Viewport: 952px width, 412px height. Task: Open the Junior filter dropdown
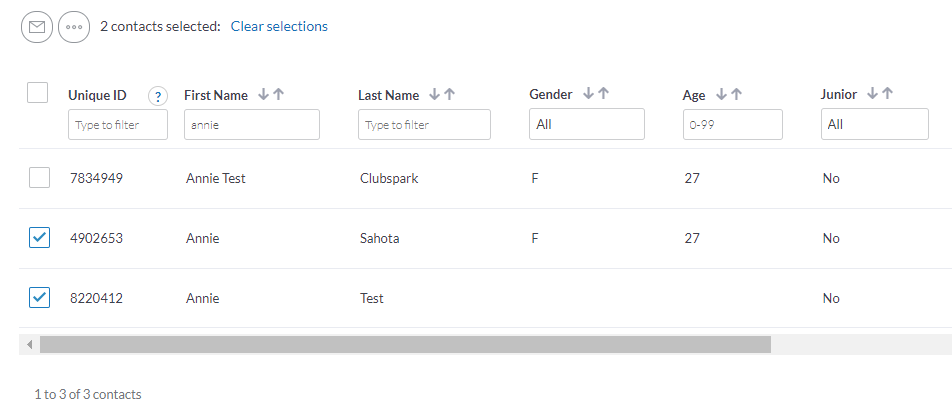click(875, 124)
